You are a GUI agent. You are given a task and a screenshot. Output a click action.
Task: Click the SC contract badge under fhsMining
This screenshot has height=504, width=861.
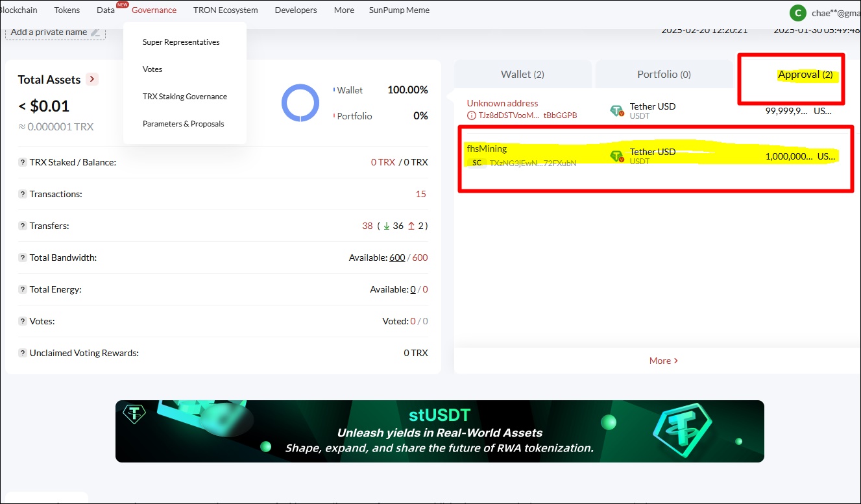[477, 163]
